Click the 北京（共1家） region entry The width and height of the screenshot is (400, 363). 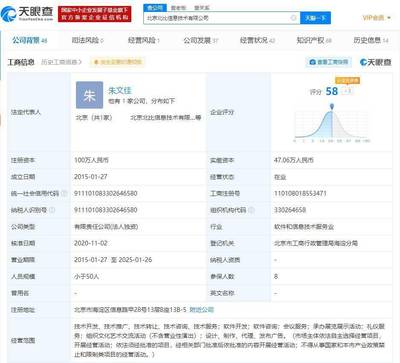[94, 117]
